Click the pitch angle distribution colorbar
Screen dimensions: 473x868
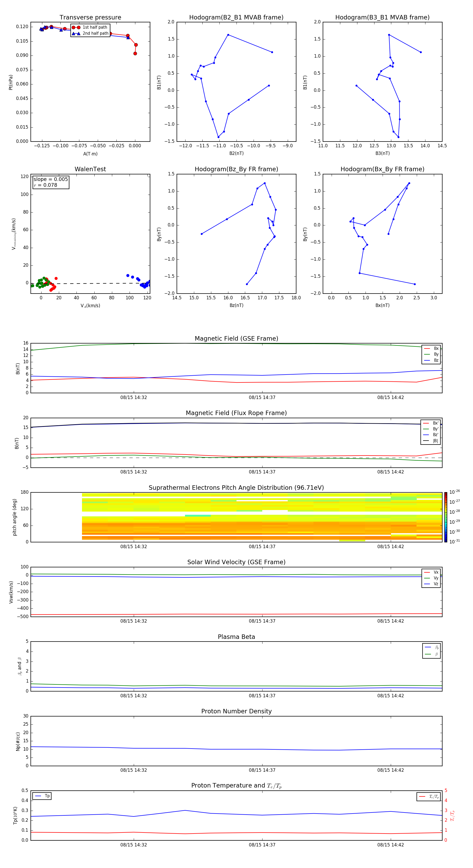[446, 517]
